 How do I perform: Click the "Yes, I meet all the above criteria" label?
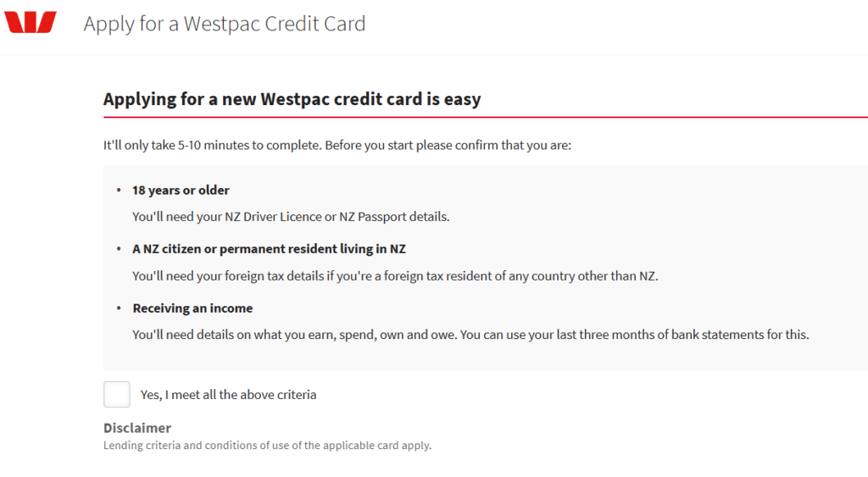pyautogui.click(x=228, y=395)
